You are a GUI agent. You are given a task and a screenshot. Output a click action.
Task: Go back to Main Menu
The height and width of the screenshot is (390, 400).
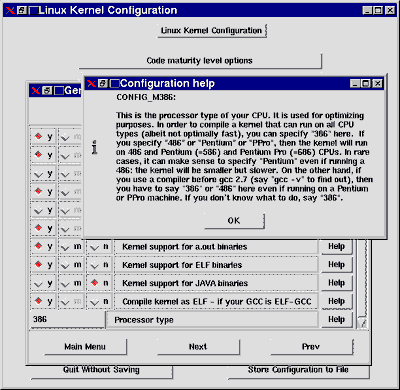(85, 347)
